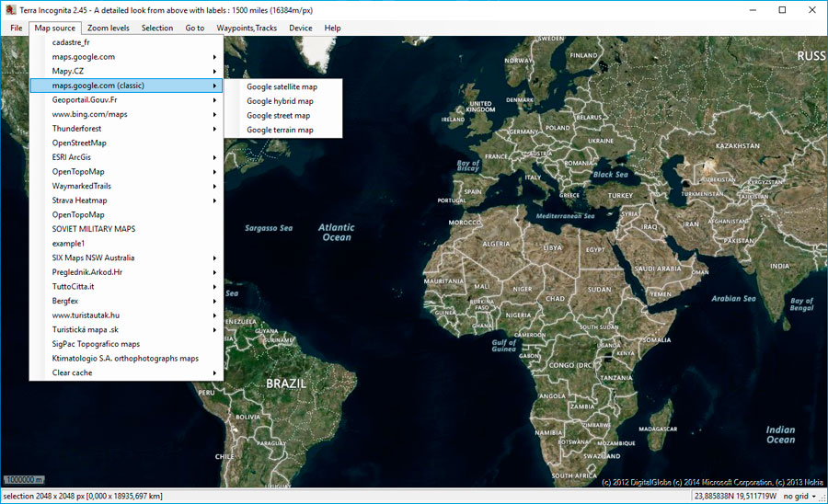The image size is (828, 504).
Task: Open the Help menu
Action: (x=332, y=28)
